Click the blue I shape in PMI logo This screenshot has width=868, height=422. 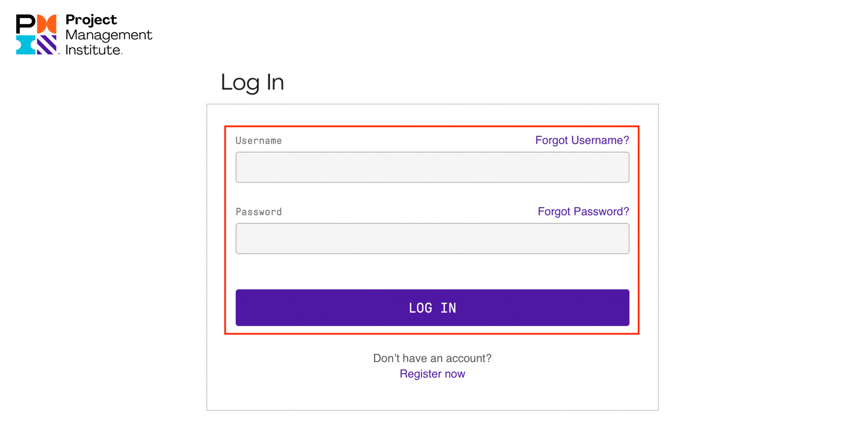(x=25, y=45)
